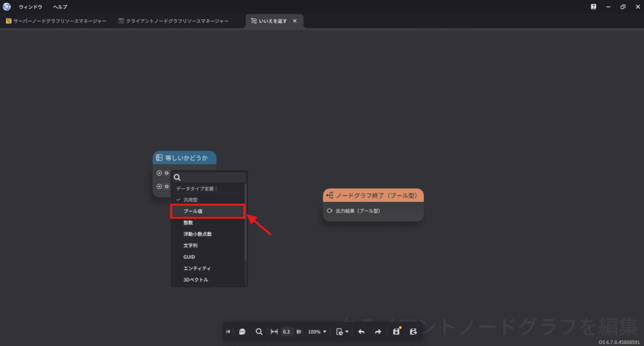
Task: Minimize the editor window
Action: click(608, 6)
